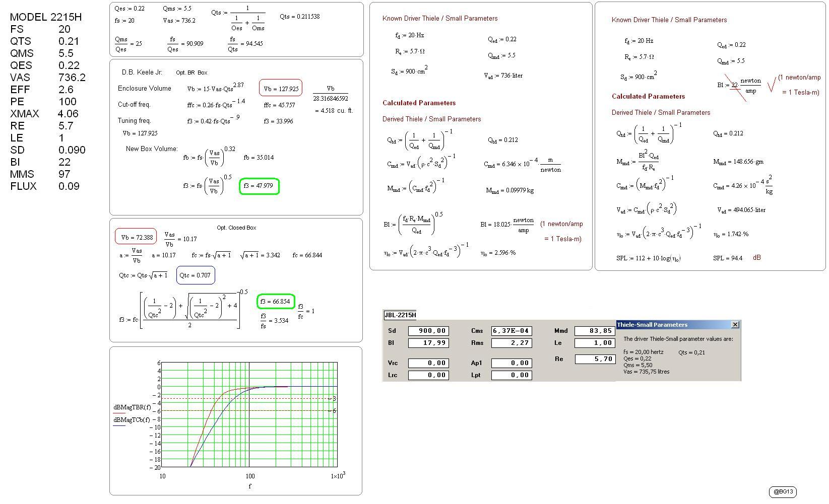Screen dimensions: 829x504
Task: Click the green-boxed f3 = 47.979 result
Action: click(x=259, y=186)
